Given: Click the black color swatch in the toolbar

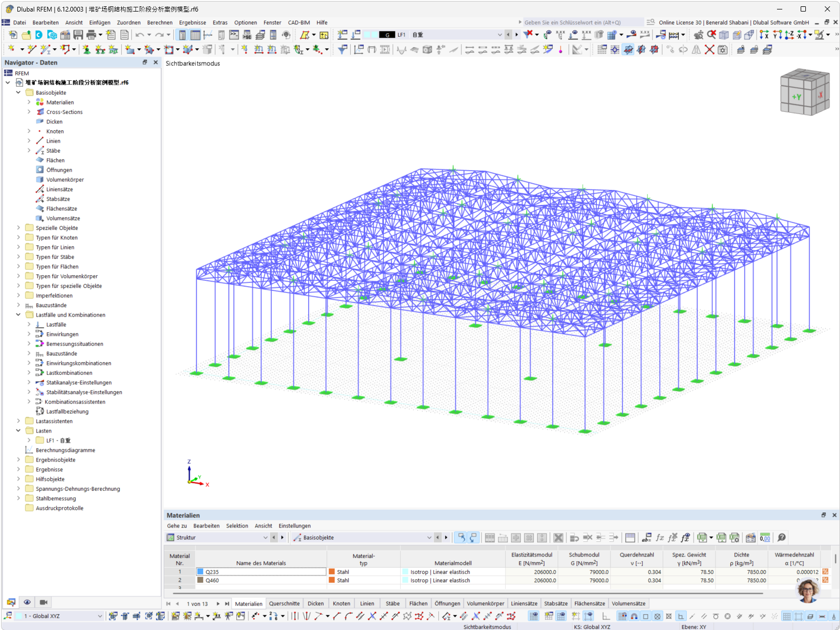Looking at the screenshot, I should coord(386,35).
